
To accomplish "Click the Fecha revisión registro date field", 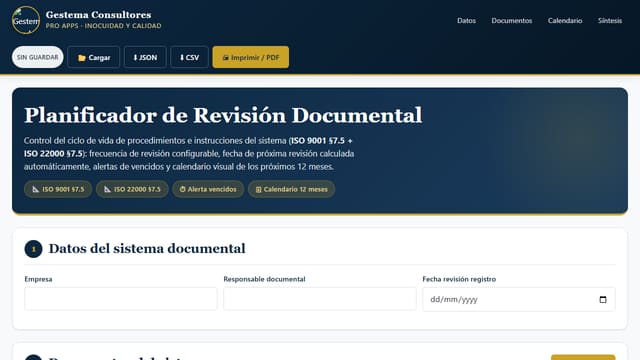I will coord(519,299).
